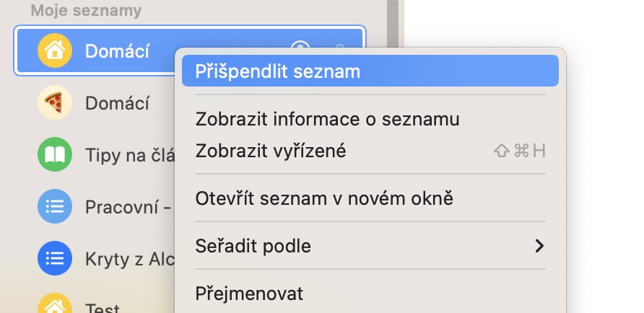
Task: Click the dark blue list icon for Kryty
Action: (x=55, y=258)
